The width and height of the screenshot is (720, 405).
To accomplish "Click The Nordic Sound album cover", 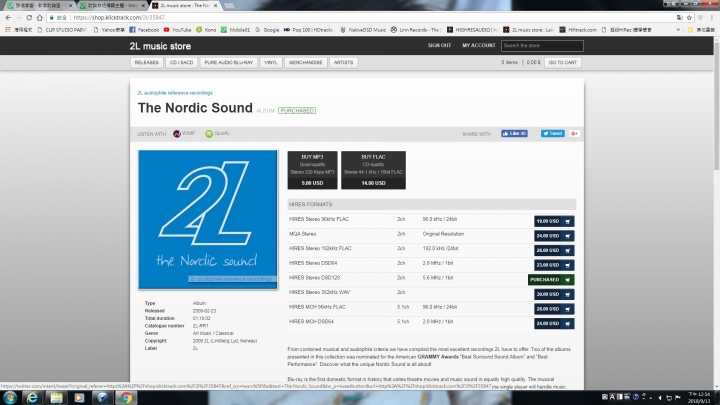I will point(208,219).
